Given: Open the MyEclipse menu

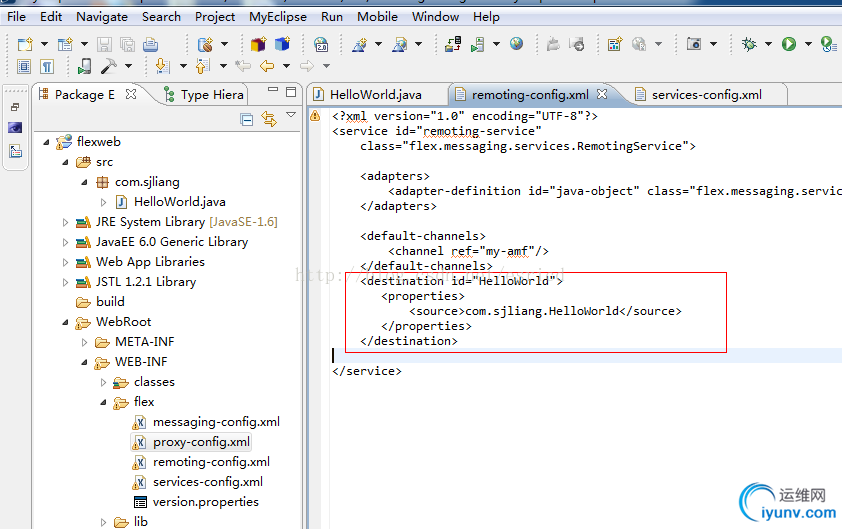Looking at the screenshot, I should (278, 17).
